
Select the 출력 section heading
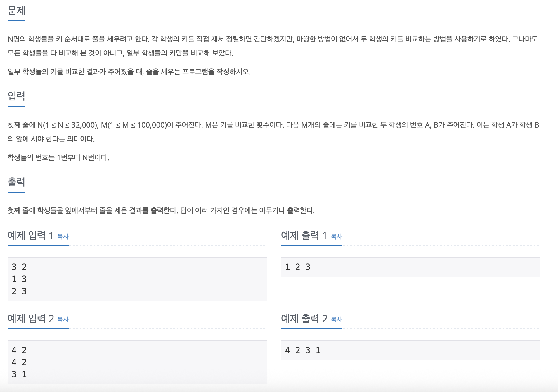click(x=16, y=182)
